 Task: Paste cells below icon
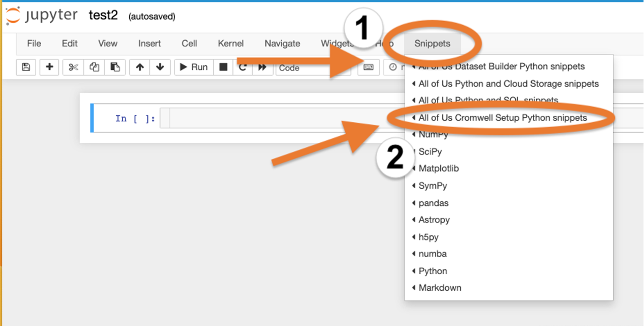(115, 67)
